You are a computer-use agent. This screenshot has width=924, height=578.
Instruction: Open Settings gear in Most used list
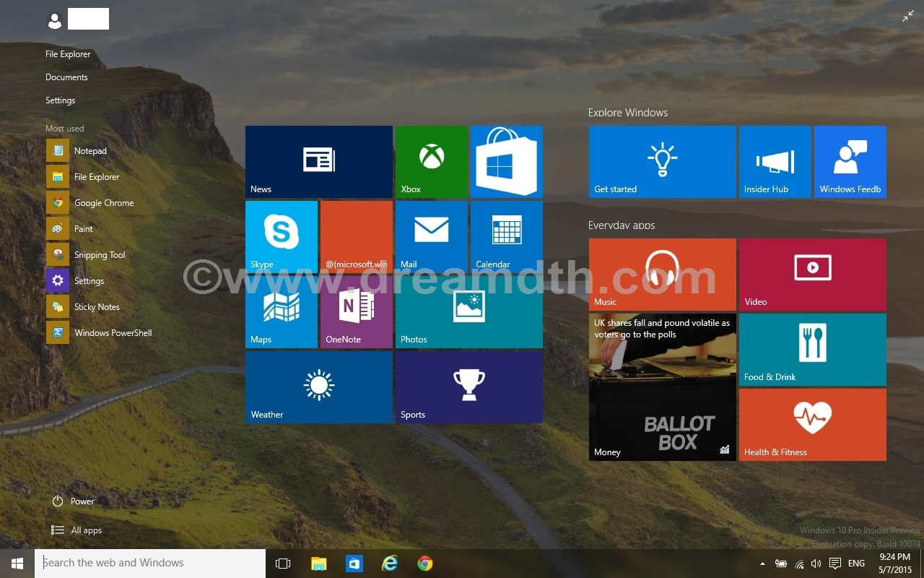[x=75, y=281]
